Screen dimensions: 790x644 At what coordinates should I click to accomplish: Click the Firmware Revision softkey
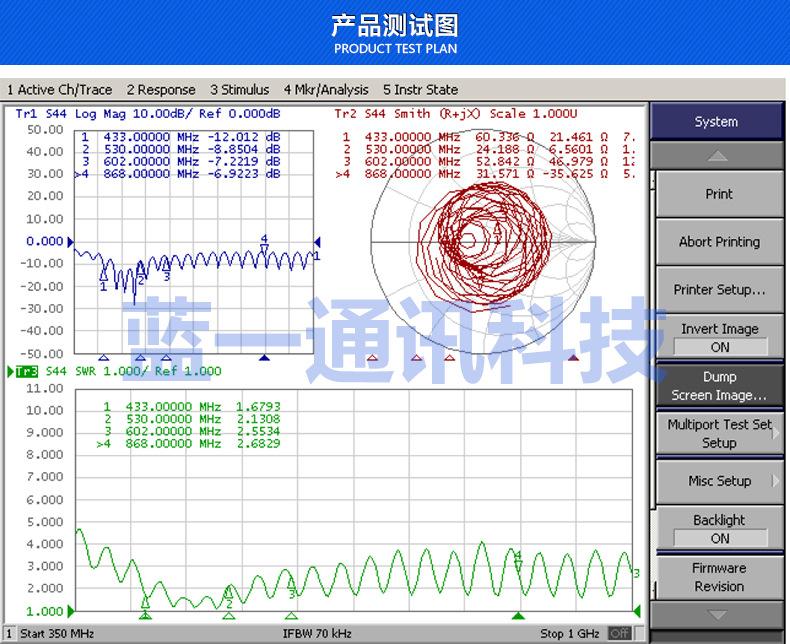719,577
